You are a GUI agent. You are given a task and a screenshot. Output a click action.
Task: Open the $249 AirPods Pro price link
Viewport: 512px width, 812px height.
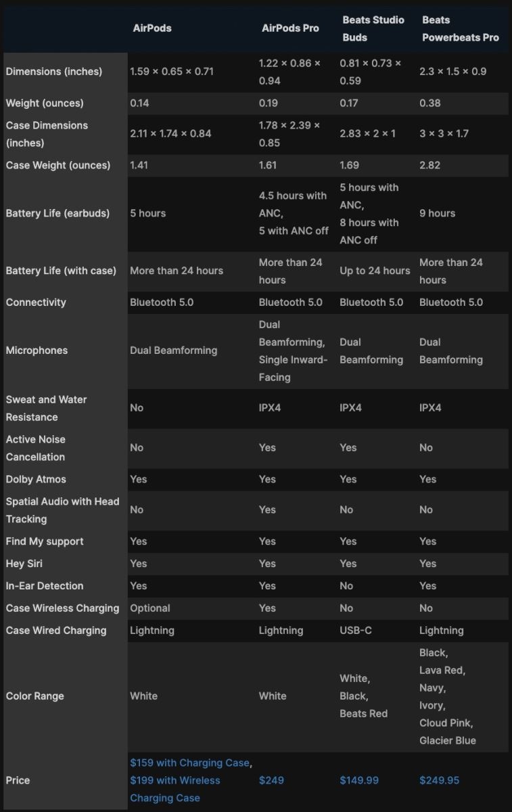click(x=271, y=780)
